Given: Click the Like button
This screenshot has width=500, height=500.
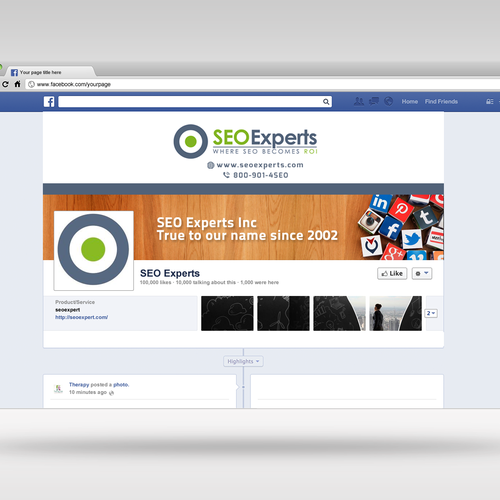Looking at the screenshot, I should (392, 274).
